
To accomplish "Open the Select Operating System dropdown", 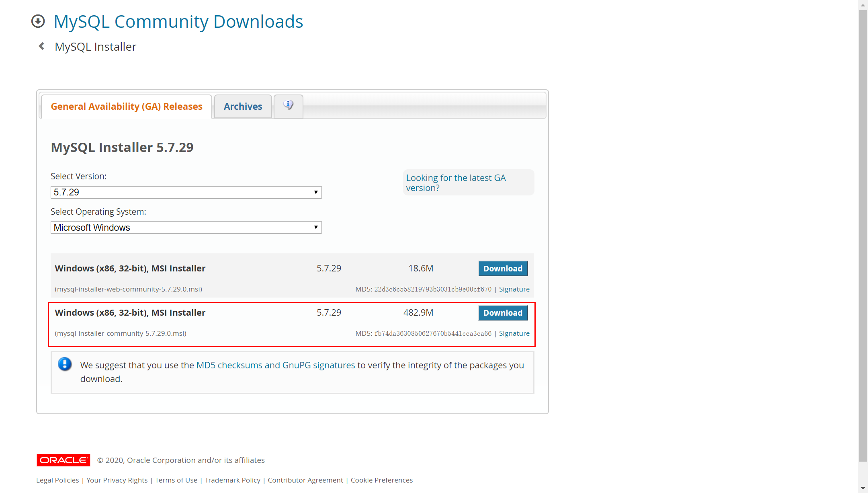I will [x=186, y=228].
